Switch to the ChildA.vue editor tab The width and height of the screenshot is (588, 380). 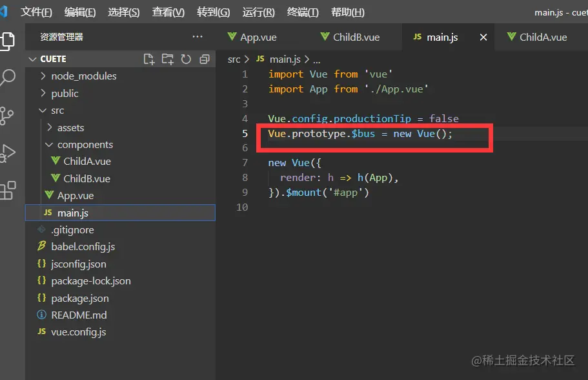pos(543,37)
